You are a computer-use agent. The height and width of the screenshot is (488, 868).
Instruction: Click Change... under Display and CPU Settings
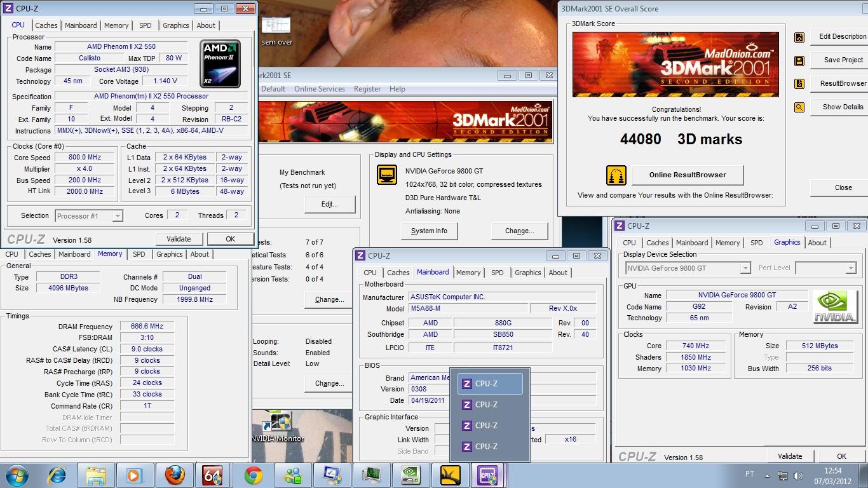click(x=519, y=231)
